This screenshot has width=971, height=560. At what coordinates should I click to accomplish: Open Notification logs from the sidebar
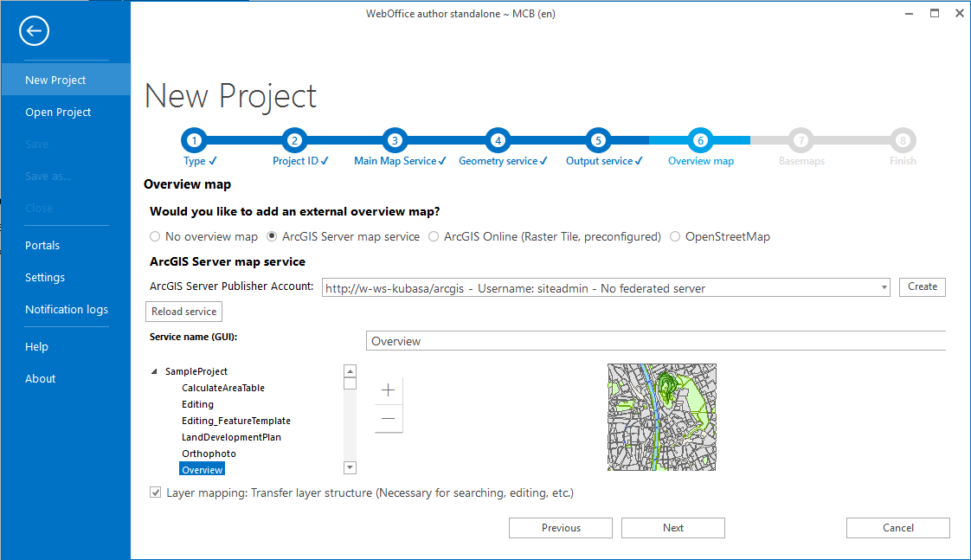point(66,309)
